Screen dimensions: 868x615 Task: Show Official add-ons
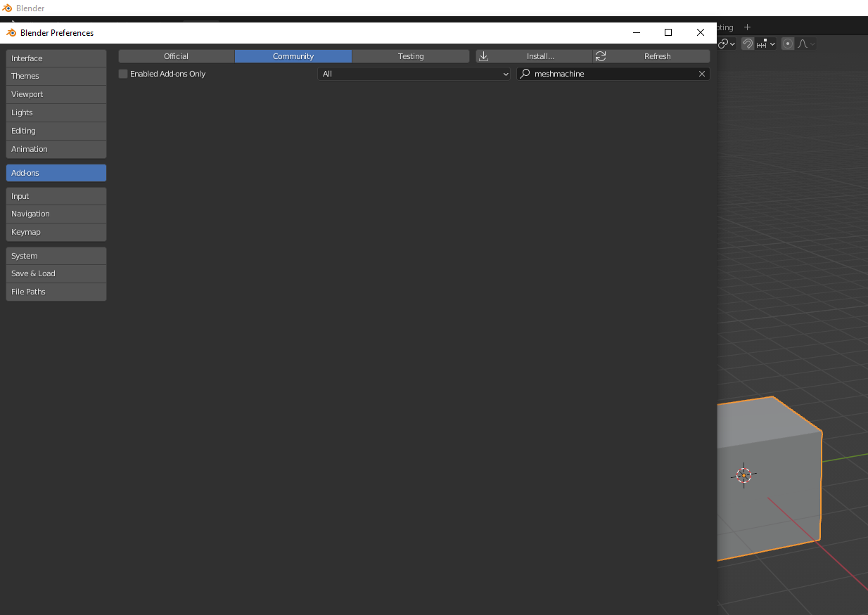click(x=176, y=56)
